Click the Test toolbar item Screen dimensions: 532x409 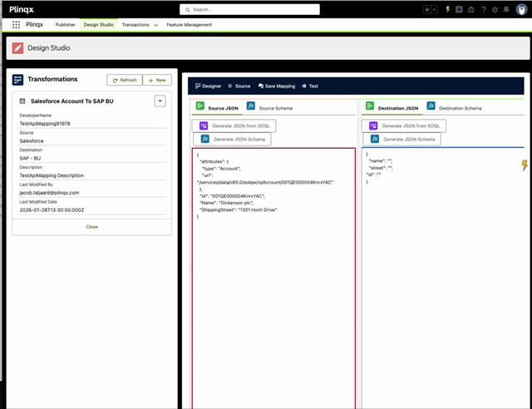[310, 86]
